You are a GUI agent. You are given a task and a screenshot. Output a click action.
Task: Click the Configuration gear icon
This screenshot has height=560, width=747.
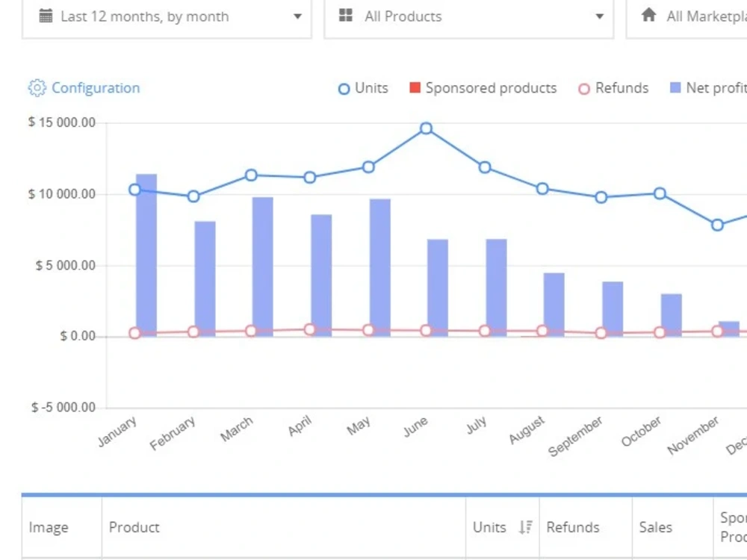coord(37,88)
